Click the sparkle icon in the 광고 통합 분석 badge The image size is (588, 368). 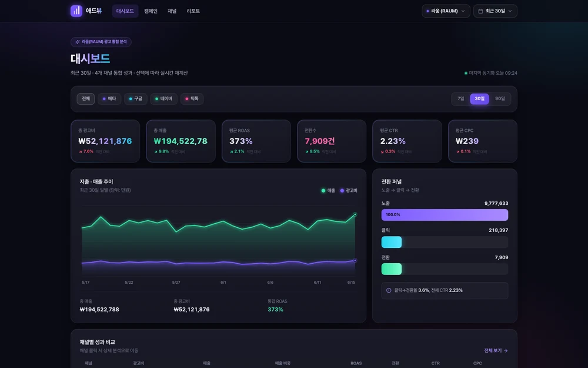click(x=78, y=42)
